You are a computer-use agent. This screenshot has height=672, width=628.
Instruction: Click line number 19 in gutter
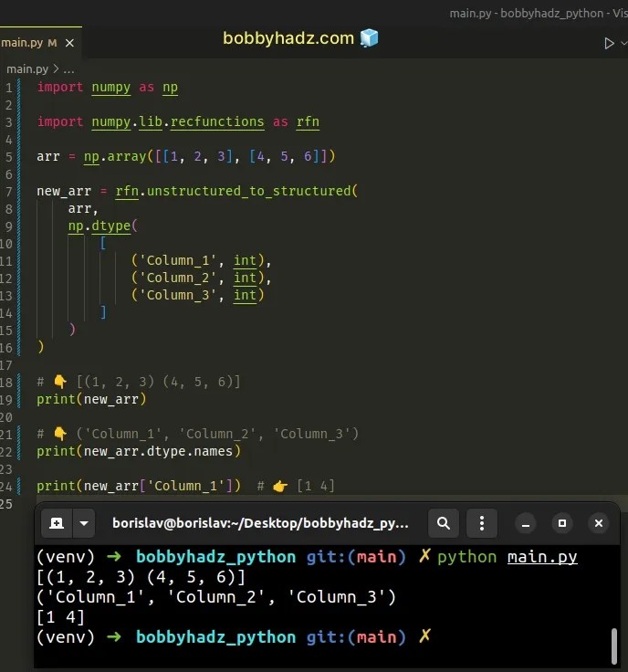coord(6,400)
